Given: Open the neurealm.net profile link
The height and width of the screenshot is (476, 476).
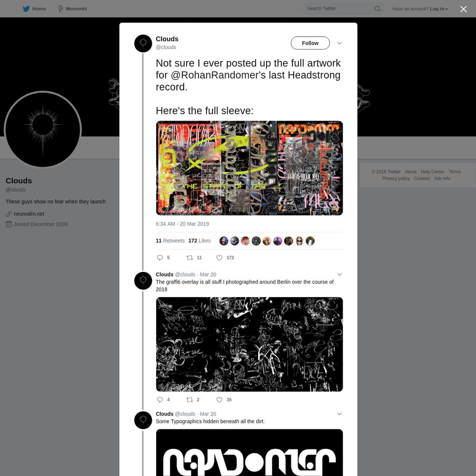Looking at the screenshot, I should coord(29,214).
